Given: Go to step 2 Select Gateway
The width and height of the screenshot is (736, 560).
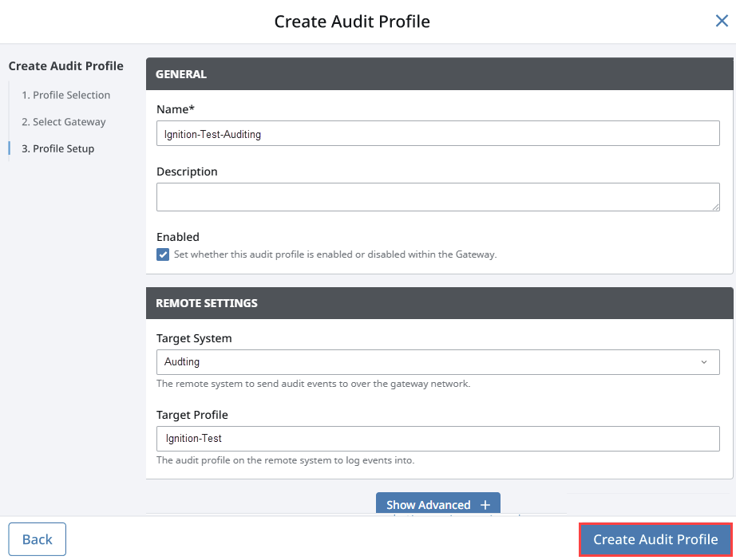Looking at the screenshot, I should point(63,122).
